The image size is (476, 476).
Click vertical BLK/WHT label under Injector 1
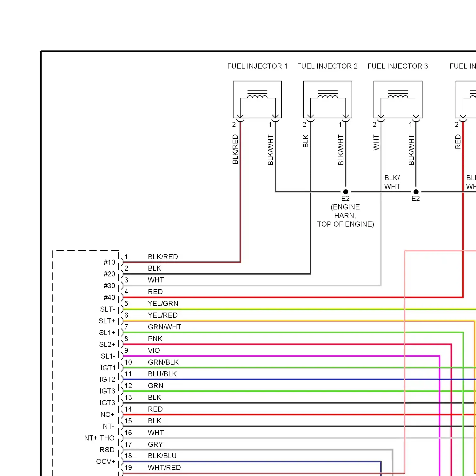(x=270, y=150)
